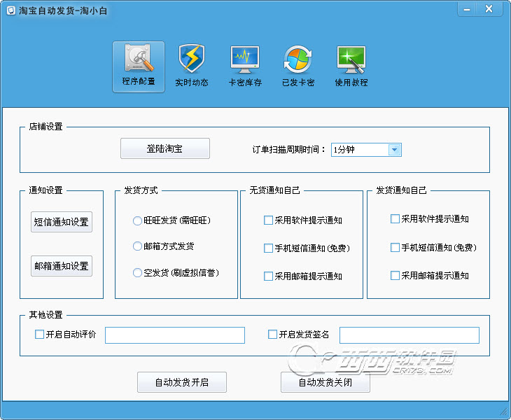This screenshot has height=420, width=511.
Task: Click 自动发货开启 button
Action: 182,382
